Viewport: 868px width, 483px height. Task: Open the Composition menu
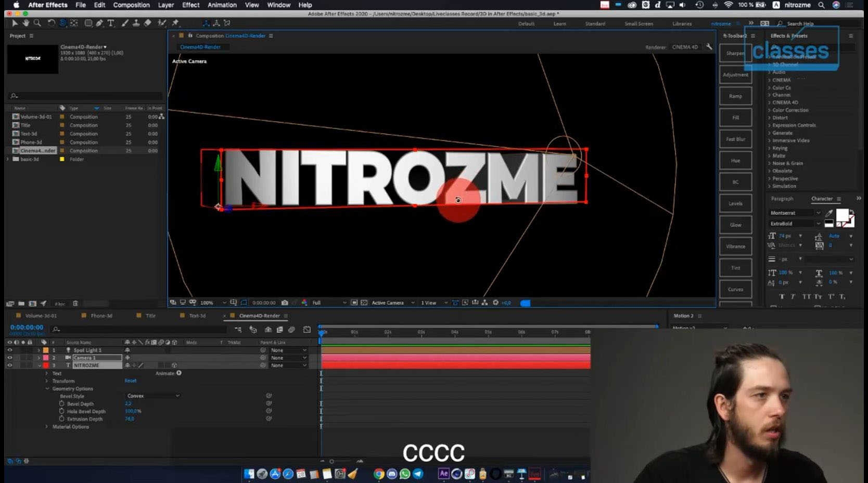point(131,5)
